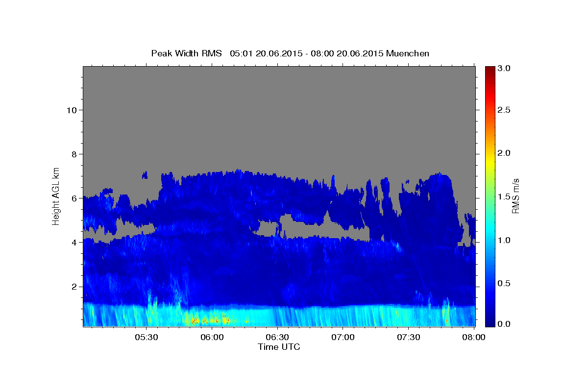The height and width of the screenshot is (392, 588).
Task: Click the colorbar label '1.0'
Action: click(505, 240)
